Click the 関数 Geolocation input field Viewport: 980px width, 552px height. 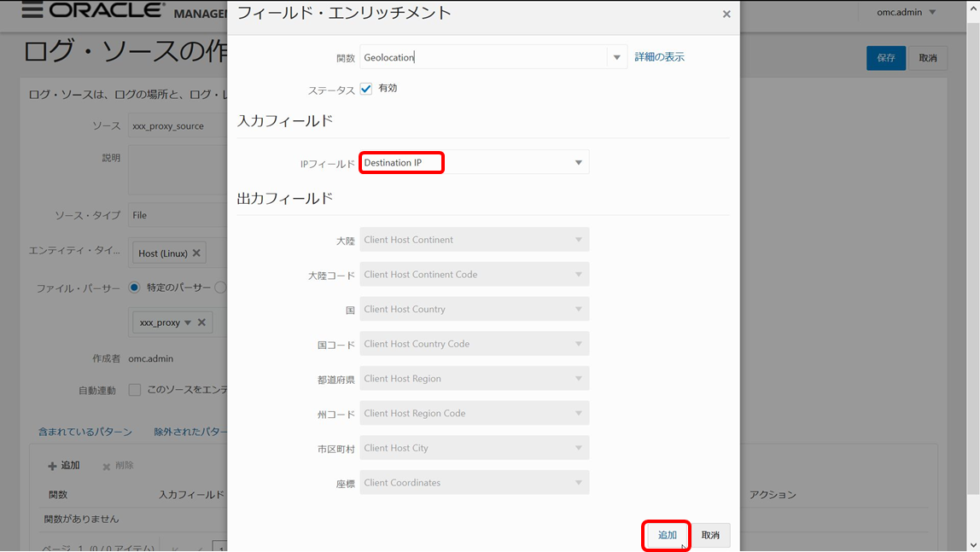[482, 57]
